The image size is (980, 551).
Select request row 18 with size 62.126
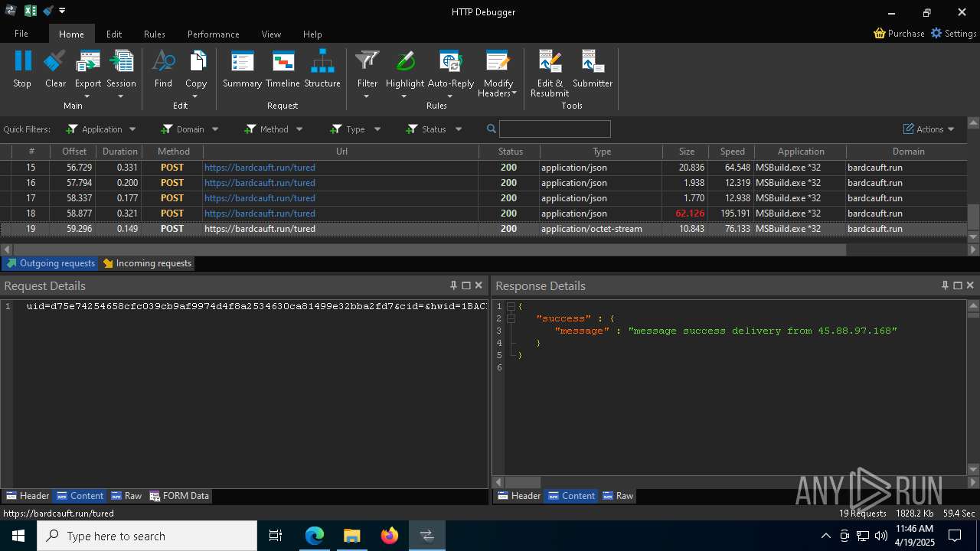484,214
